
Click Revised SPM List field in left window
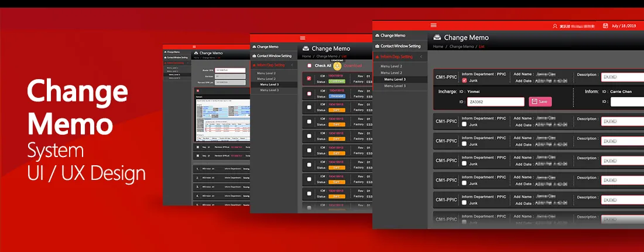pyautogui.click(x=230, y=83)
